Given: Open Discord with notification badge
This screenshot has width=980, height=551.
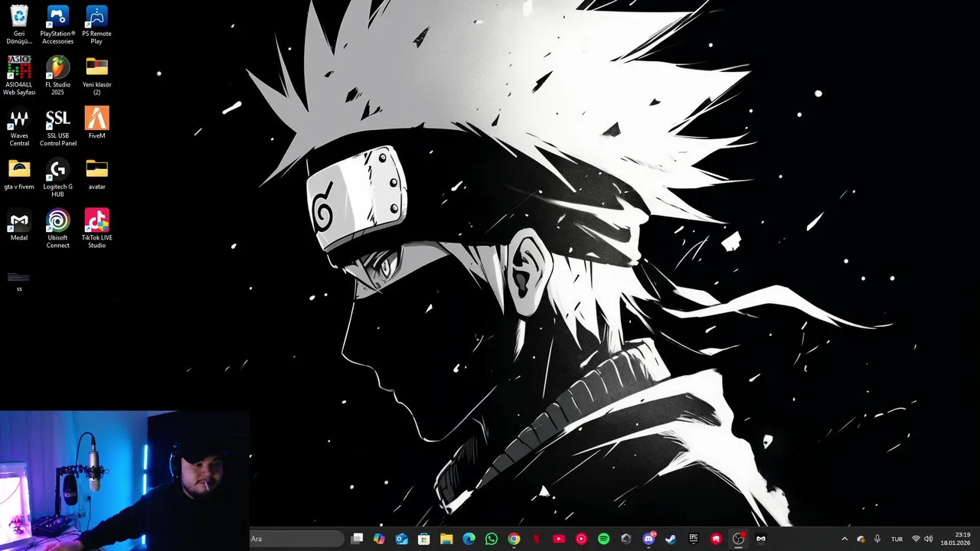Looking at the screenshot, I should [648, 539].
